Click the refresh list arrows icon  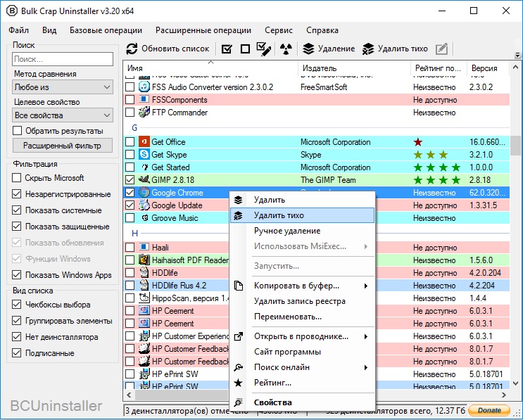[132, 49]
